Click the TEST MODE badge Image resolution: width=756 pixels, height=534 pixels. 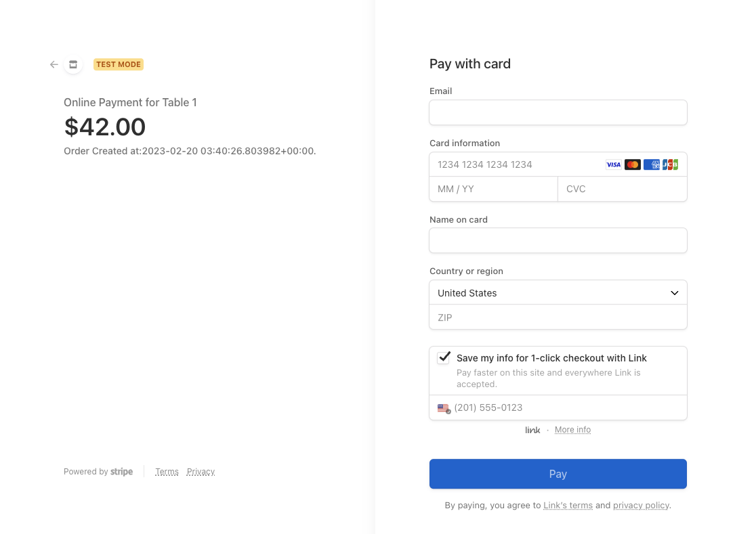[x=119, y=64]
